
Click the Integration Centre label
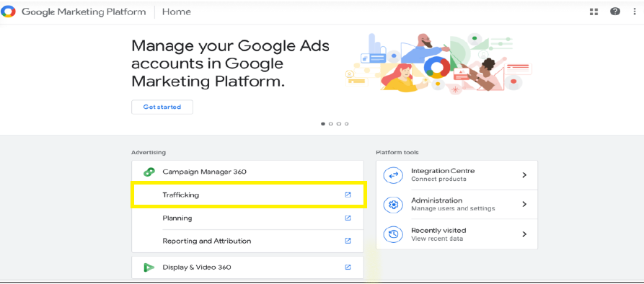443,171
